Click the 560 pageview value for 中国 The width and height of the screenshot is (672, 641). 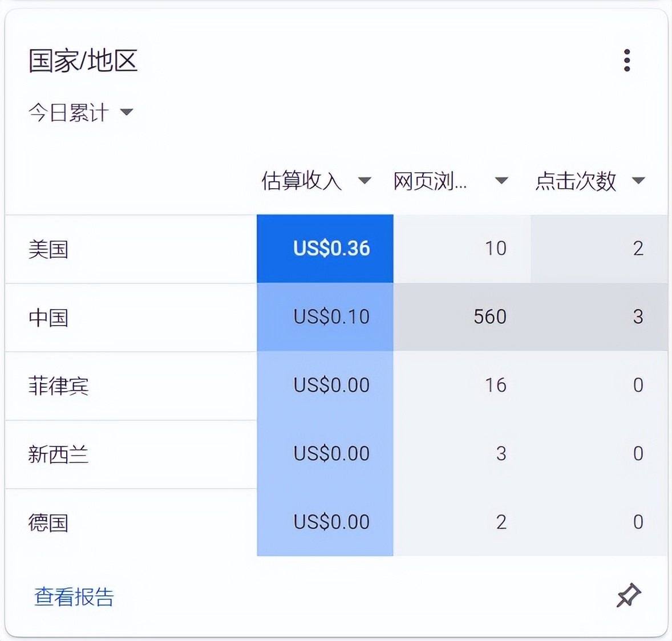tap(491, 317)
